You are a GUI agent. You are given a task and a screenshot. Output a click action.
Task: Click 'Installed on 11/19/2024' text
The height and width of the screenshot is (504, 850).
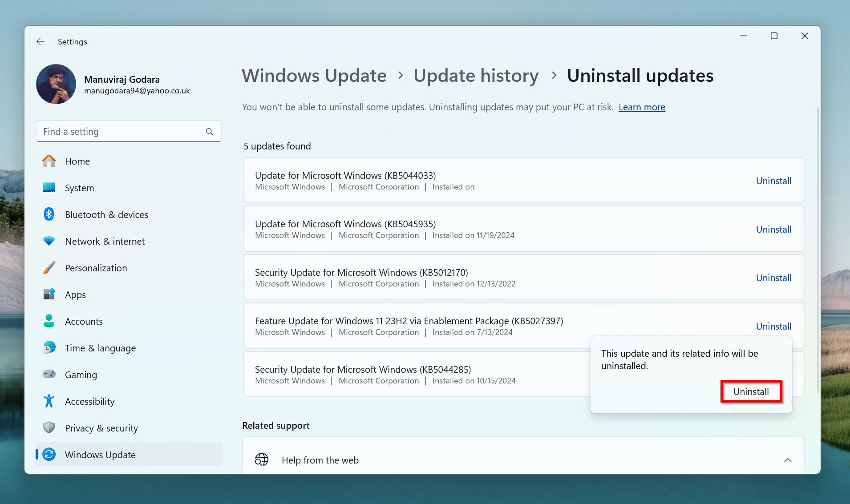pos(474,235)
